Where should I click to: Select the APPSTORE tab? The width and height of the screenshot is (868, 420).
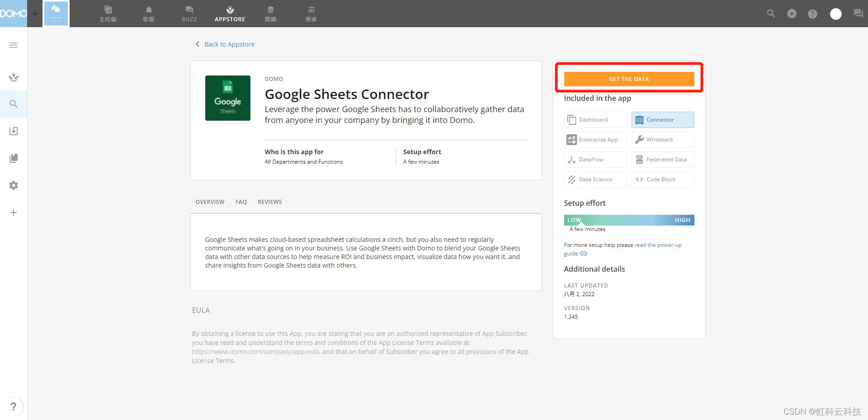230,14
